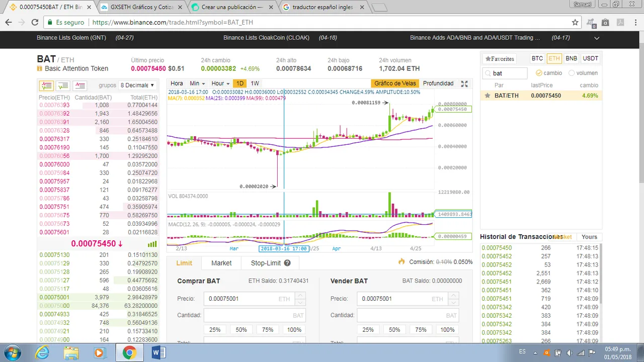Switch chart to Gráfico de Velas
Viewport: 644px width, 362px height.
point(395,83)
